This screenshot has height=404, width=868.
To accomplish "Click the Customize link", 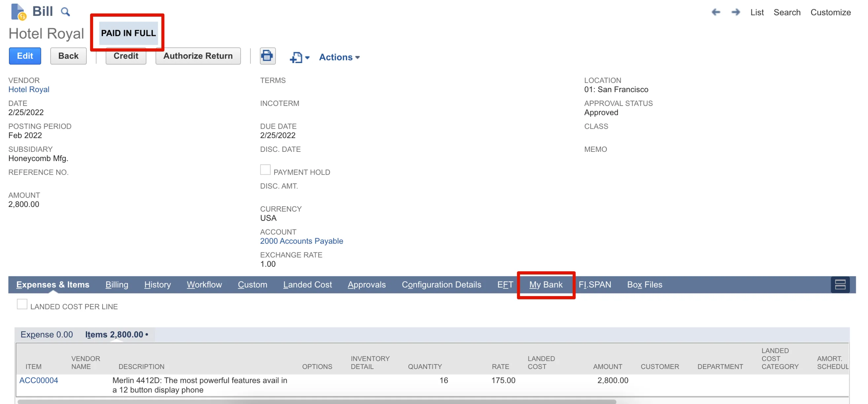I will [x=831, y=13].
